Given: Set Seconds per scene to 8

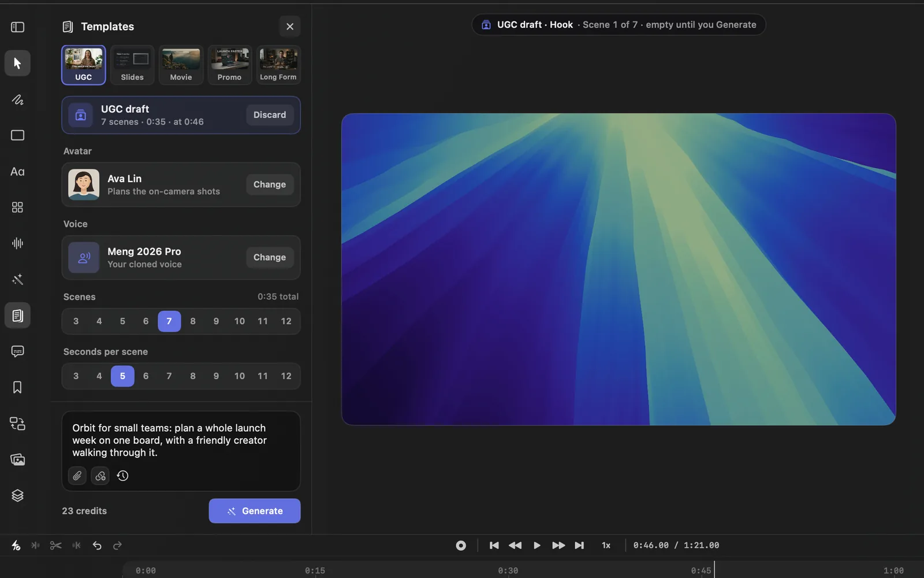Looking at the screenshot, I should 193,376.
